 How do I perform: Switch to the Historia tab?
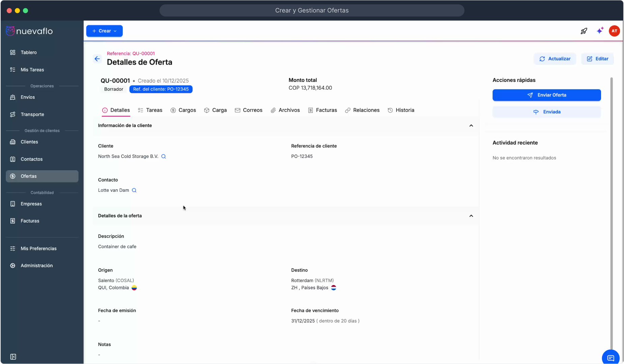point(401,110)
